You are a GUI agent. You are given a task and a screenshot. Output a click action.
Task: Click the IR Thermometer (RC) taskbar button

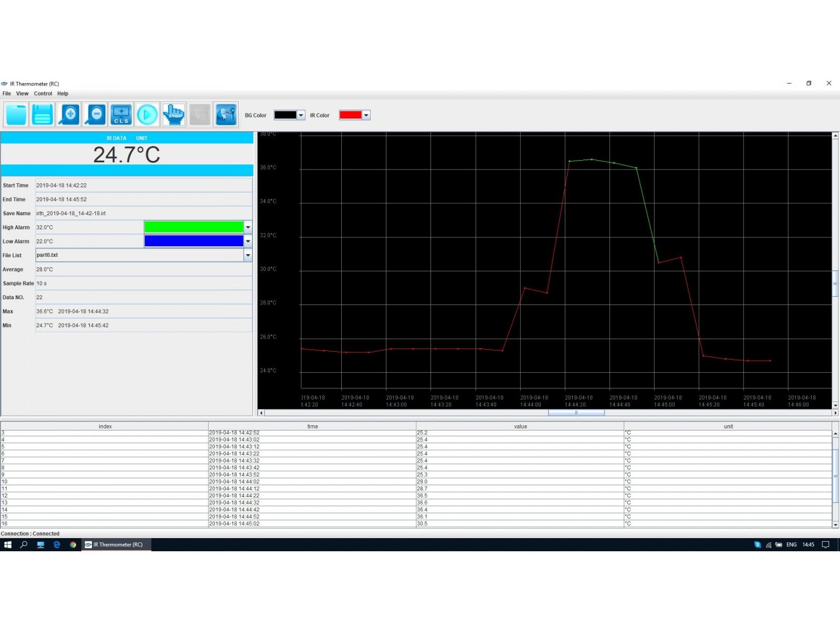tap(117, 544)
